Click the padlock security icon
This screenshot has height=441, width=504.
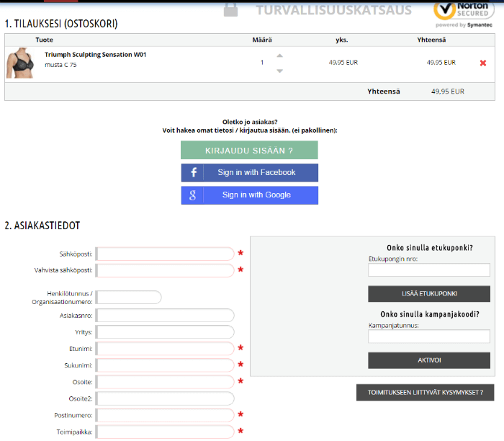(x=230, y=9)
